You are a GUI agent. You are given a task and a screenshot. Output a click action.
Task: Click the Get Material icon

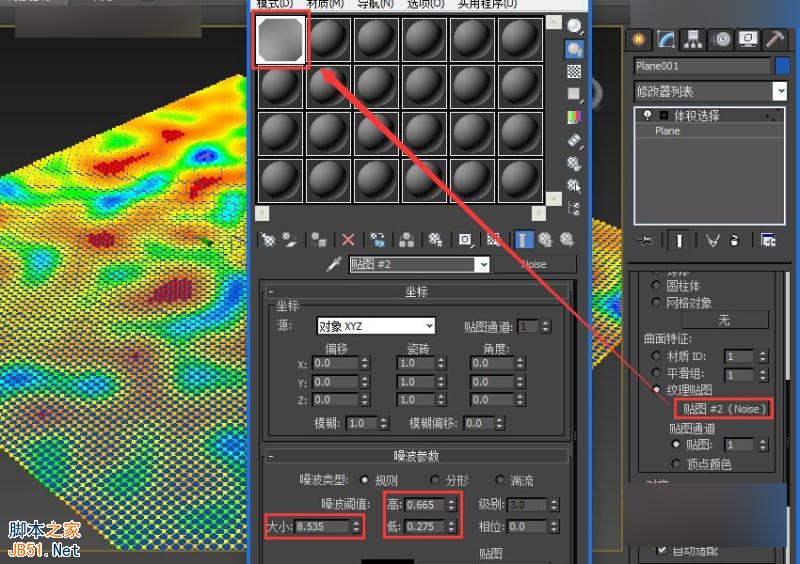(268, 239)
